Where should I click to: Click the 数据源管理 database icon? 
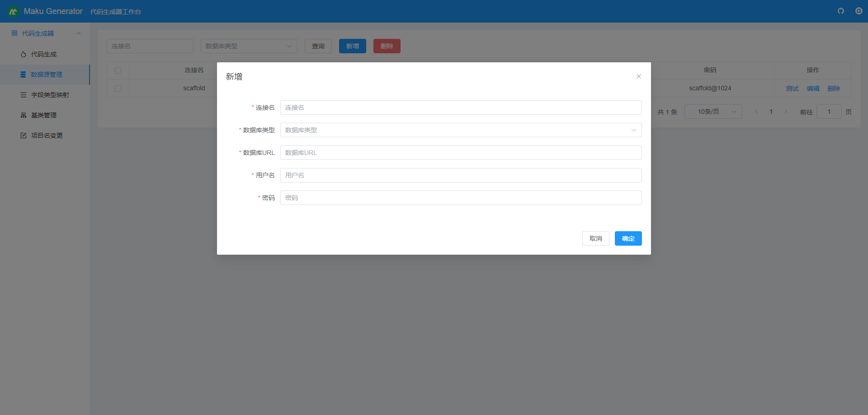click(x=23, y=75)
